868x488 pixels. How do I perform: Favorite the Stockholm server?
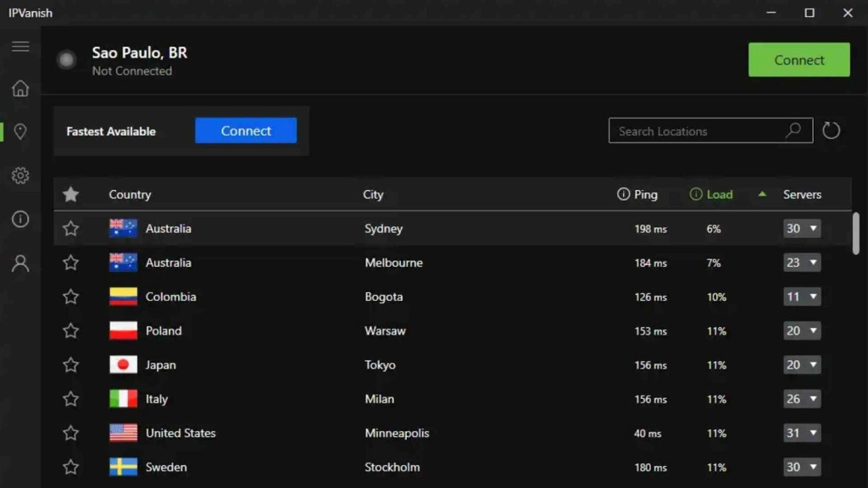pyautogui.click(x=71, y=467)
